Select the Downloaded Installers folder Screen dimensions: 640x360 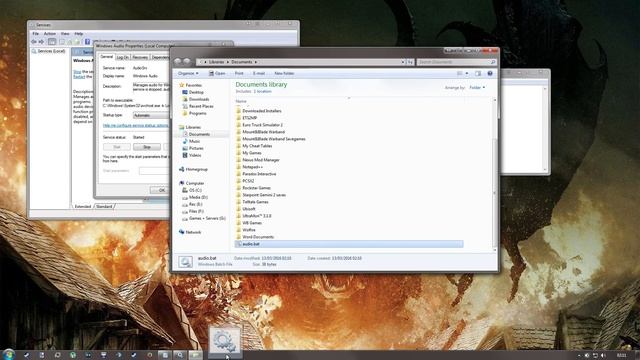(259, 111)
